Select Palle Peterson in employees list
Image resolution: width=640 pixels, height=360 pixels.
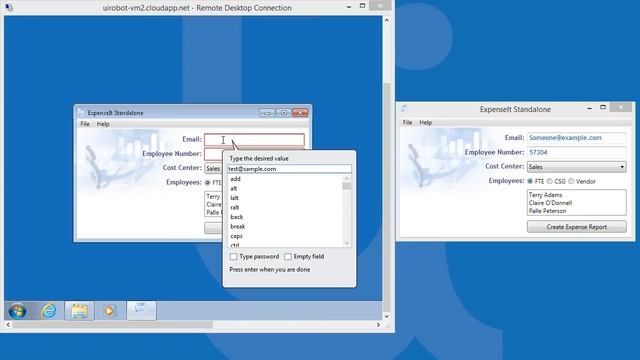(x=547, y=211)
